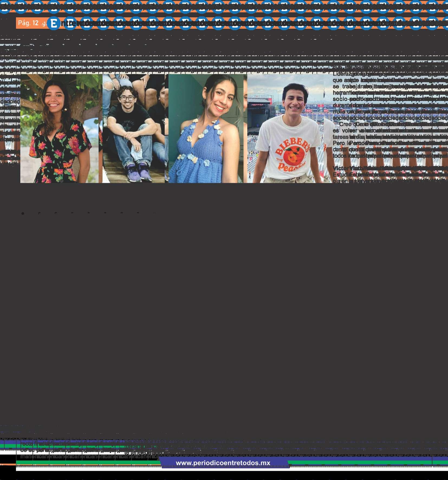The height and width of the screenshot is (480, 448).
Task: Open the photo of woman in blue crochet top
Action: tap(206, 129)
